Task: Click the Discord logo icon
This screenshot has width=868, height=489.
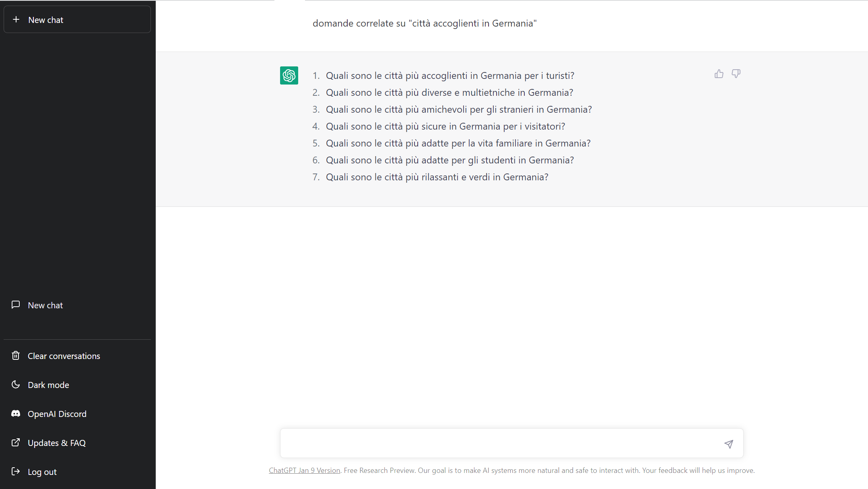Action: tap(16, 413)
